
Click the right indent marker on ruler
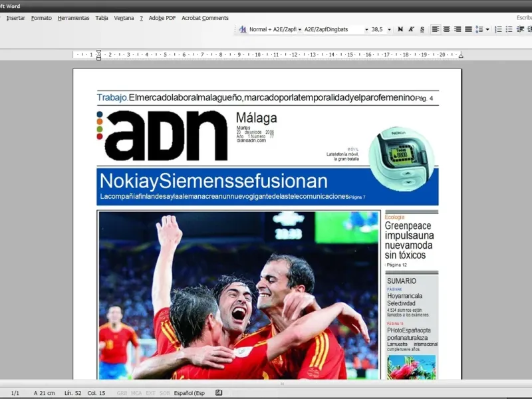461,55
